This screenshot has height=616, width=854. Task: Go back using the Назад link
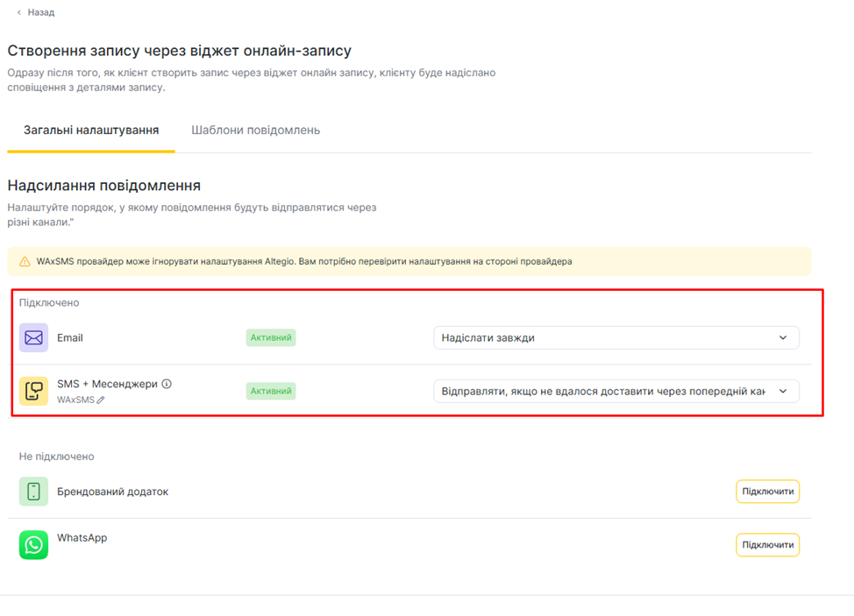[x=40, y=12]
